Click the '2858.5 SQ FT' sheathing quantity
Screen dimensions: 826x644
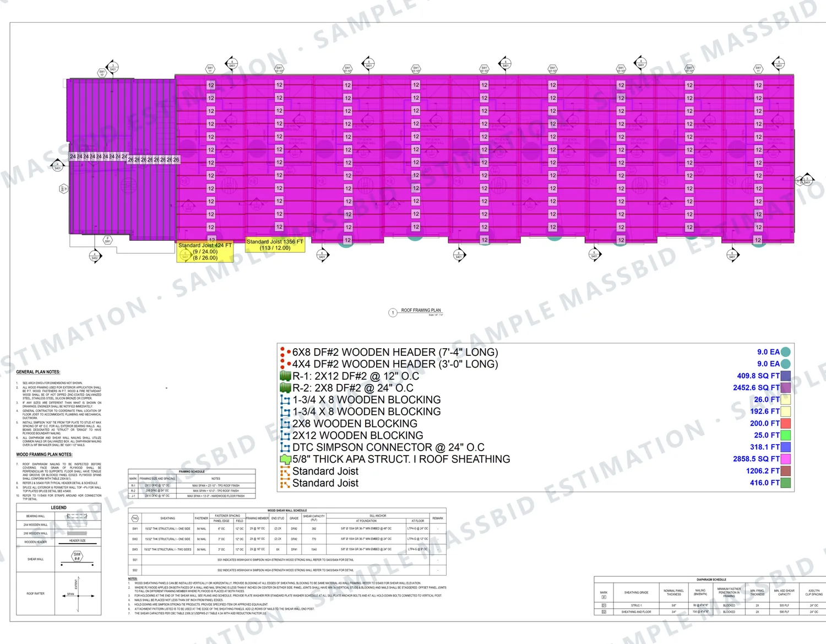tap(756, 459)
